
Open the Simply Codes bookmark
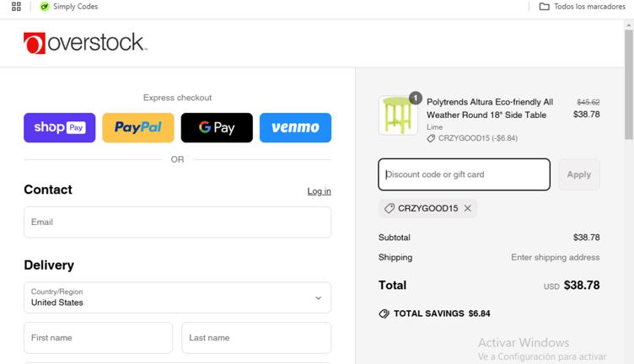69,7
